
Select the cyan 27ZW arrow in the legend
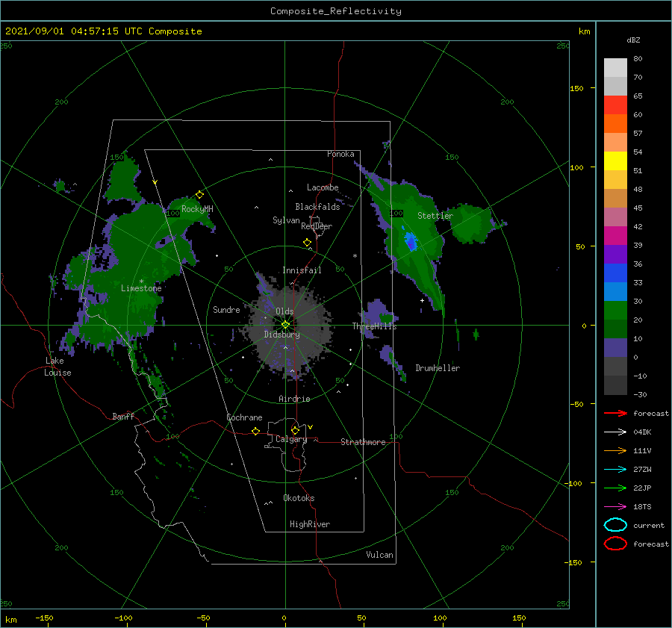tap(615, 470)
